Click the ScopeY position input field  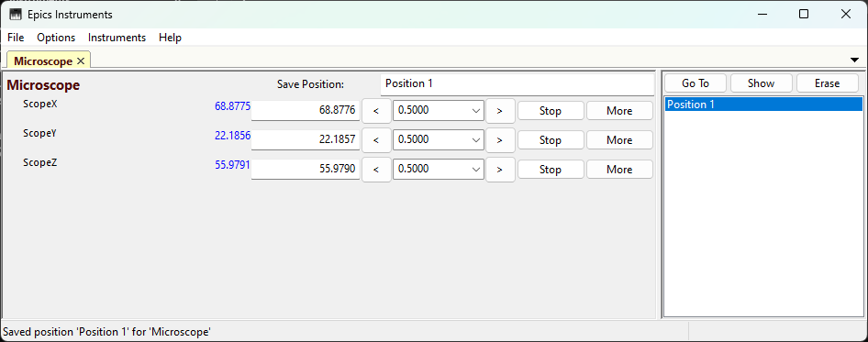306,140
